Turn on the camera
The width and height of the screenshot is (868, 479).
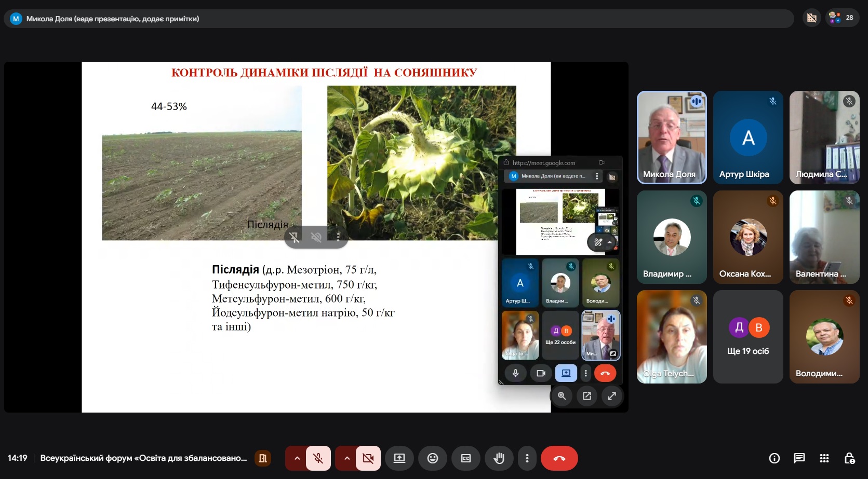368,458
